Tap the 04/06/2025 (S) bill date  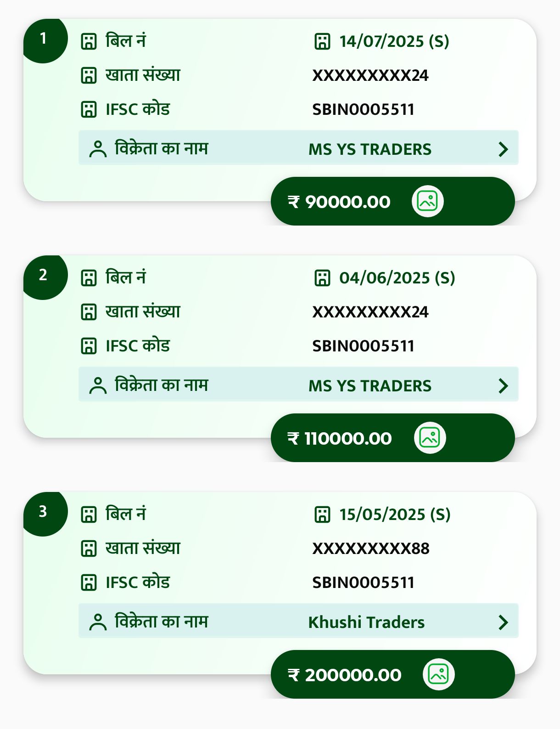tap(397, 278)
